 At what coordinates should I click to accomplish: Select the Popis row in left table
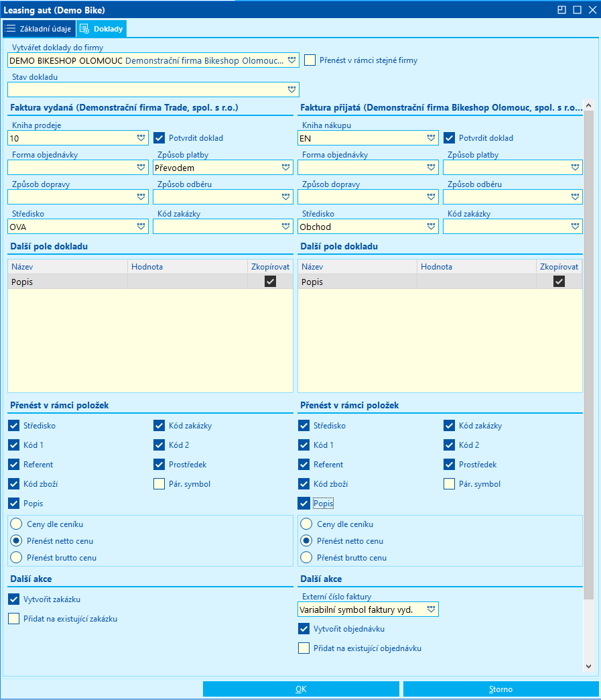[x=150, y=282]
